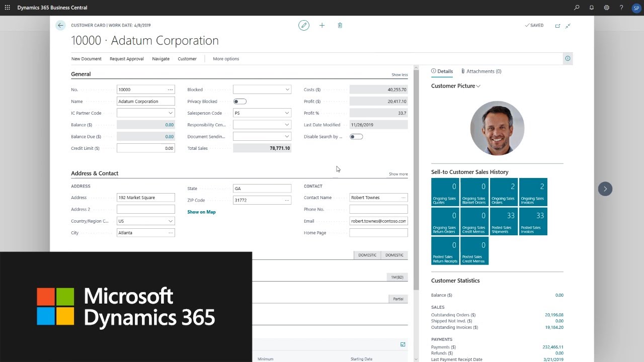Screen dimensions: 644x362
Task: Open the Country/Region Code dropdown
Action: coord(171,221)
